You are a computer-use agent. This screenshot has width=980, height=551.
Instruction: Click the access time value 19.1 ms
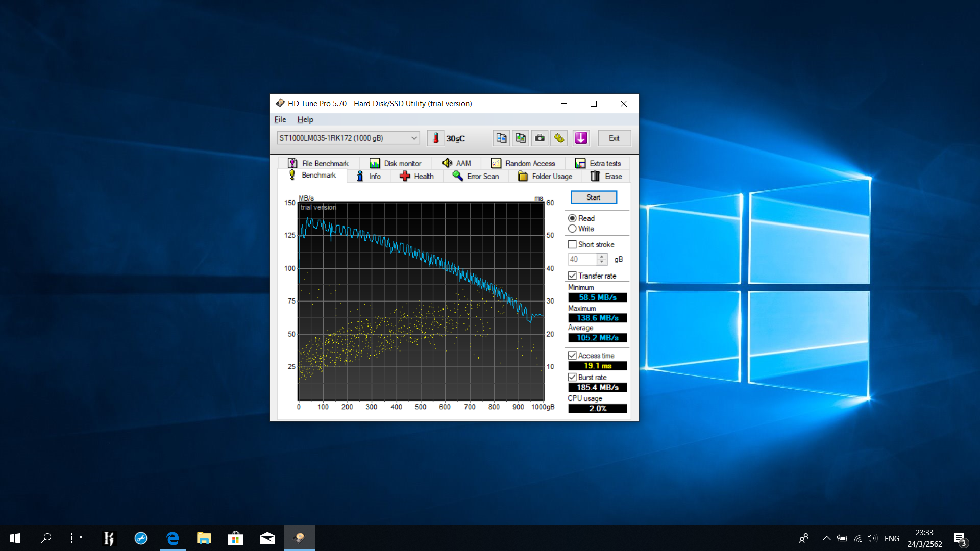click(597, 366)
